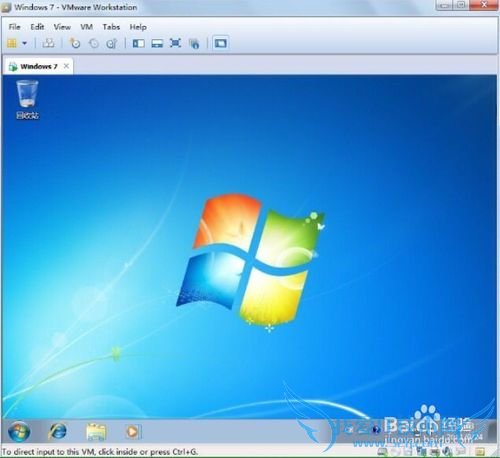Click the Unity mode toolbar icon
Viewport: 500px width, 458px height.
click(194, 43)
